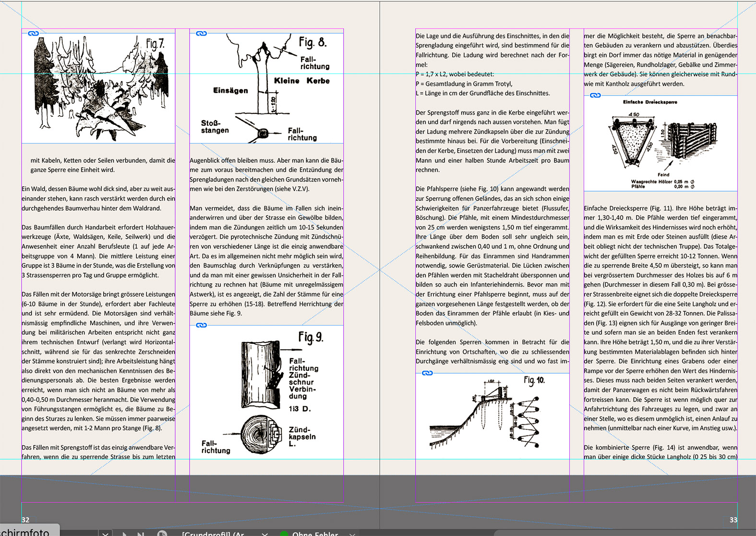Click the 'Feind' label under the triangle barrier

(663, 175)
